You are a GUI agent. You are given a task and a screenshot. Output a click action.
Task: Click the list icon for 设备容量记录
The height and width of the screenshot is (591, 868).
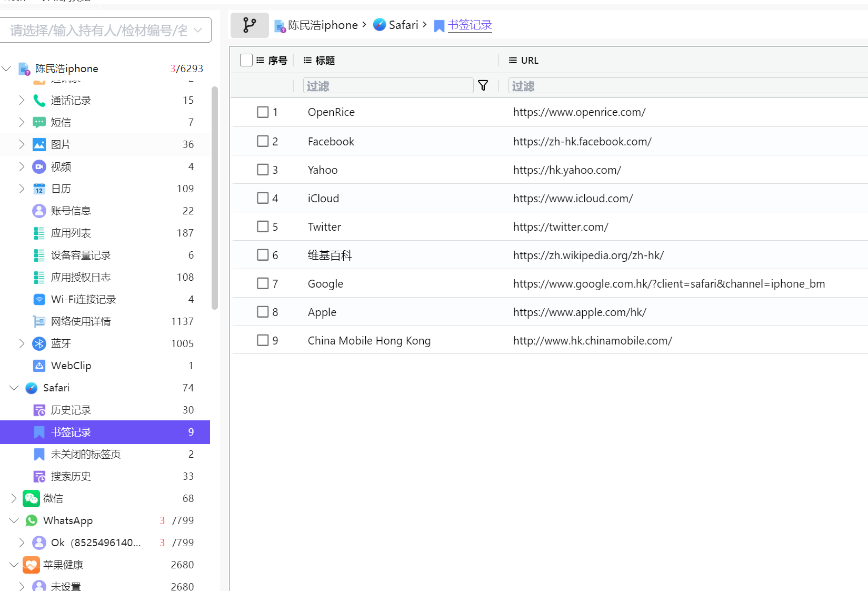(x=39, y=255)
